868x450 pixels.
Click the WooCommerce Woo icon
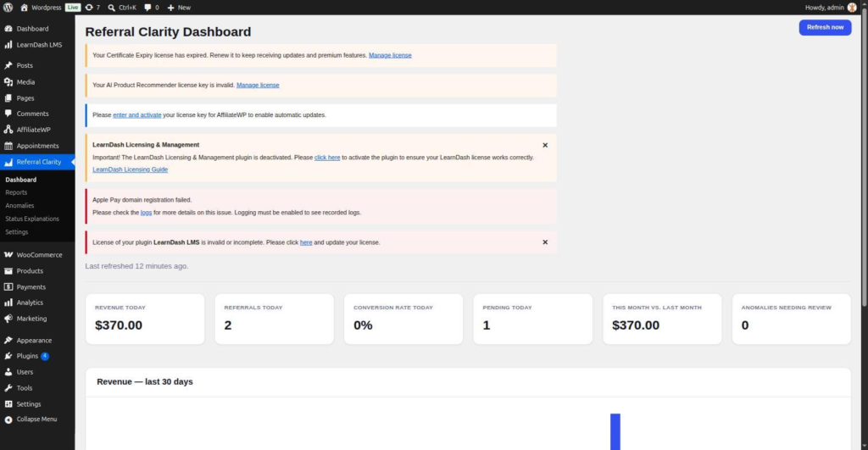tap(8, 254)
